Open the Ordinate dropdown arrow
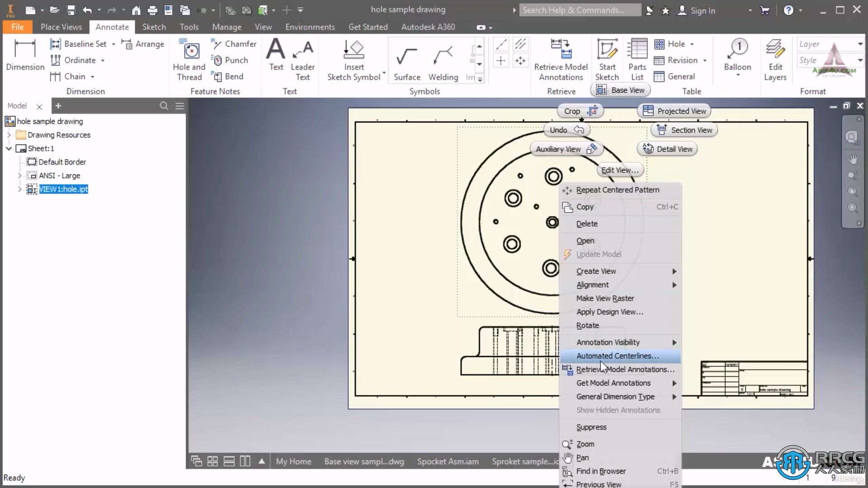The width and height of the screenshot is (868, 488). 103,61
